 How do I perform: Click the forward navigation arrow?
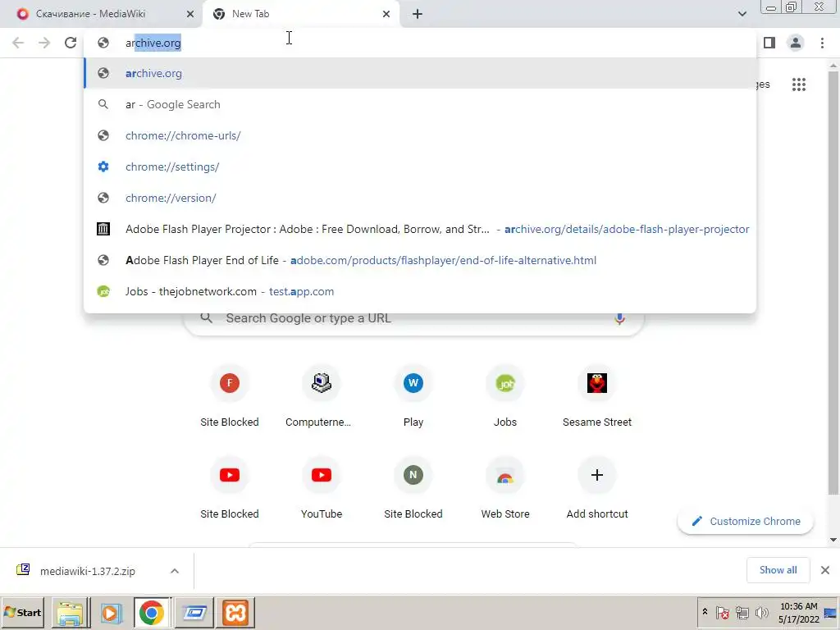coord(44,43)
